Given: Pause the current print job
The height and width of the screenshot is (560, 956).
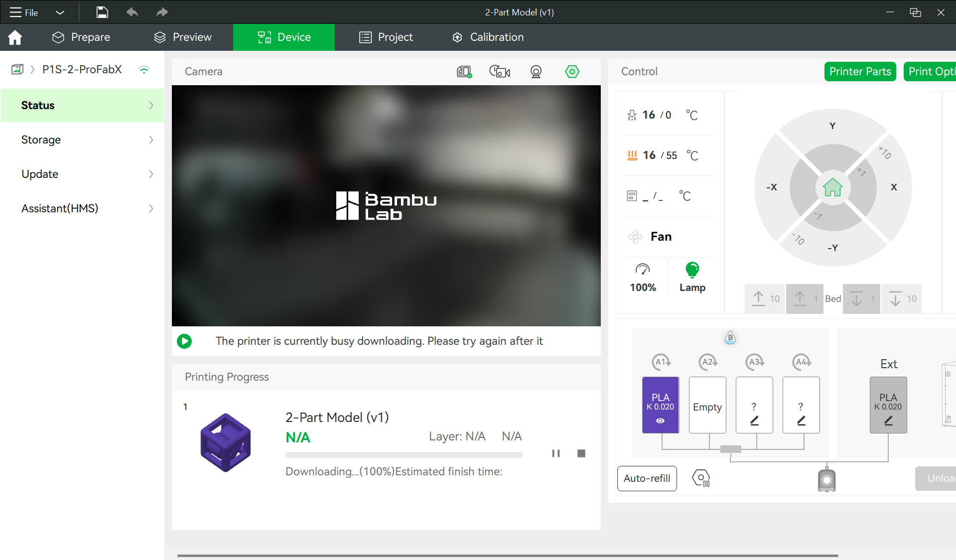Looking at the screenshot, I should click(x=556, y=453).
